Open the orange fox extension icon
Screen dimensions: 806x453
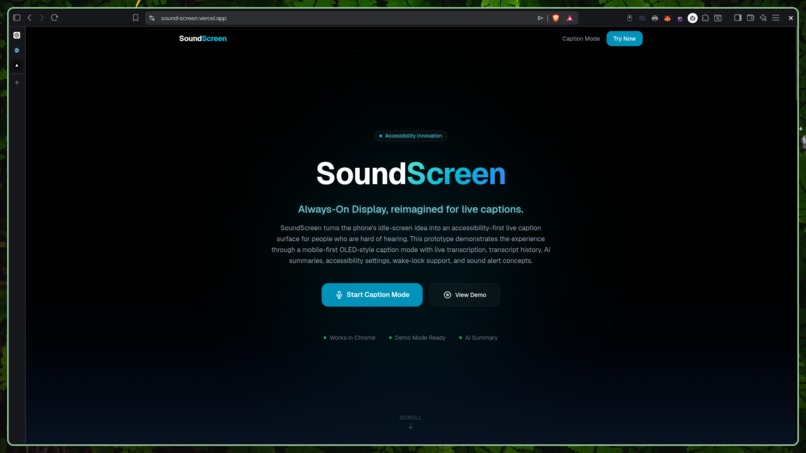point(667,19)
